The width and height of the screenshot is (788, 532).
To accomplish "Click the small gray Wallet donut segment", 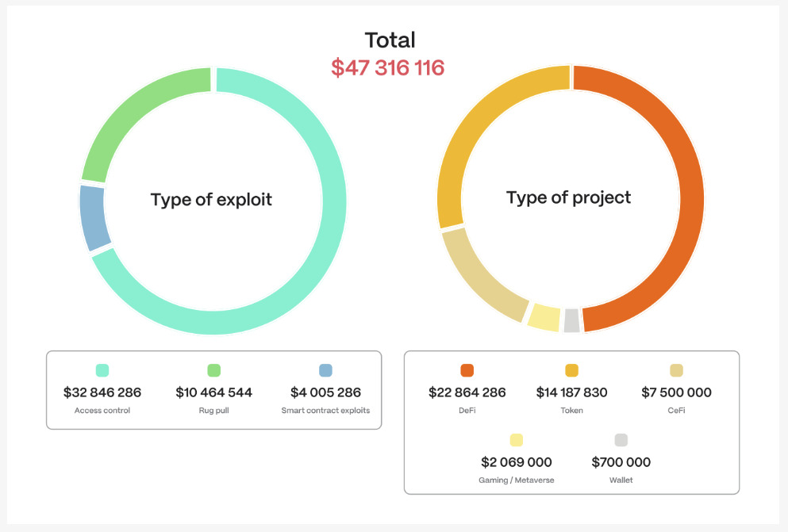I will click(573, 321).
